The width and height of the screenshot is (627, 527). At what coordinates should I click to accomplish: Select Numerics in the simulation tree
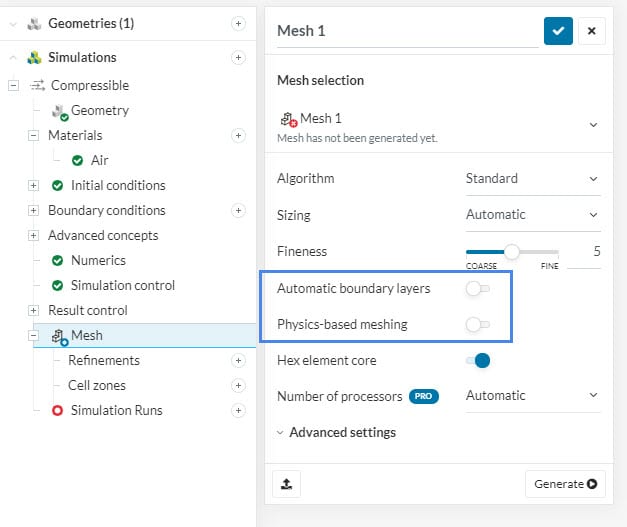click(x=98, y=260)
